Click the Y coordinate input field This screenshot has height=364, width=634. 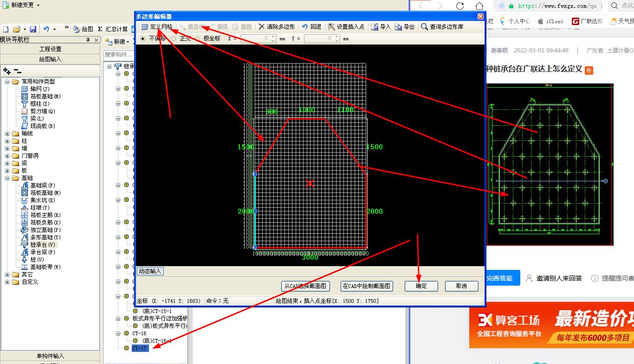pyautogui.click(x=323, y=38)
